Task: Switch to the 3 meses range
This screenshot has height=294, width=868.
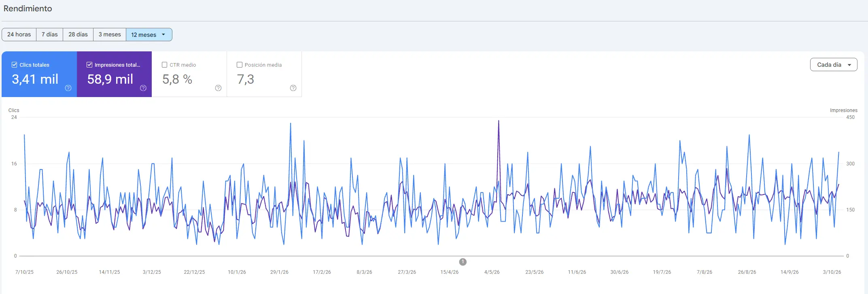Action: (x=110, y=34)
